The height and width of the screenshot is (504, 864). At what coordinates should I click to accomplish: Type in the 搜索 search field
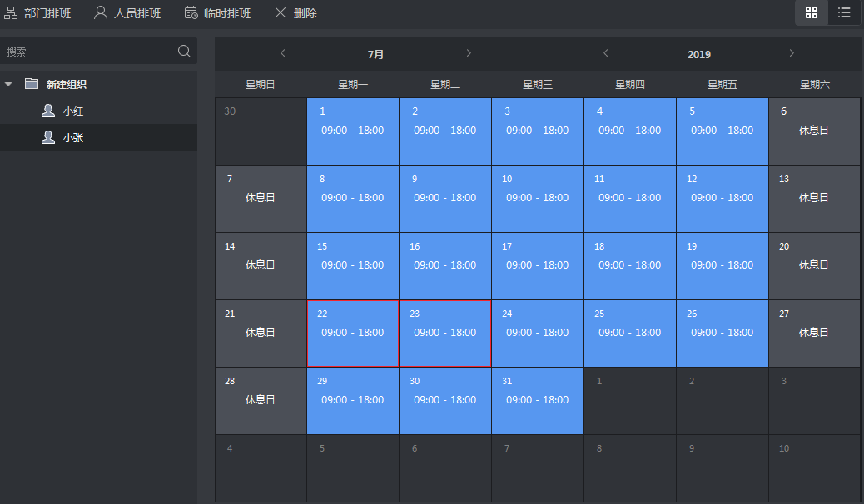point(87,52)
